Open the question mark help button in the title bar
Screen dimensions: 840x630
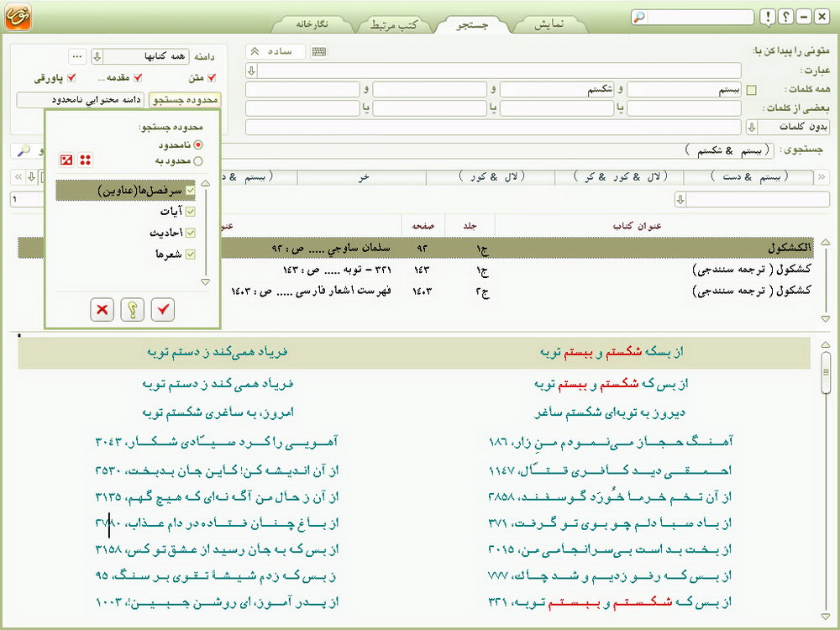786,17
